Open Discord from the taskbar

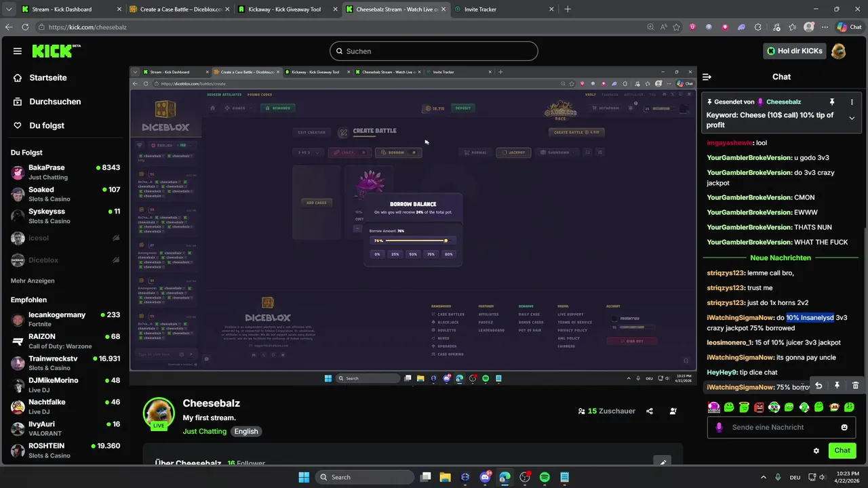[x=485, y=477]
